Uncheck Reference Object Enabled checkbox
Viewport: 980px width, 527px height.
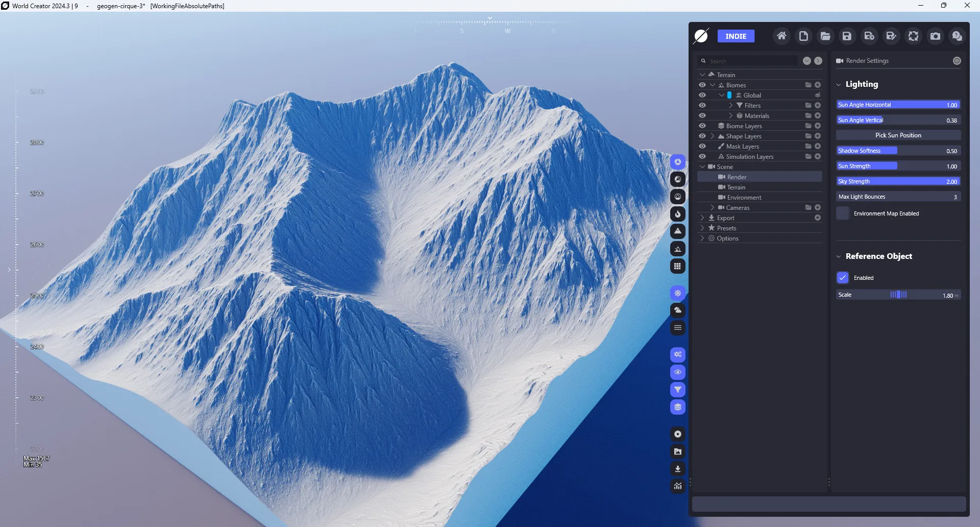click(843, 278)
